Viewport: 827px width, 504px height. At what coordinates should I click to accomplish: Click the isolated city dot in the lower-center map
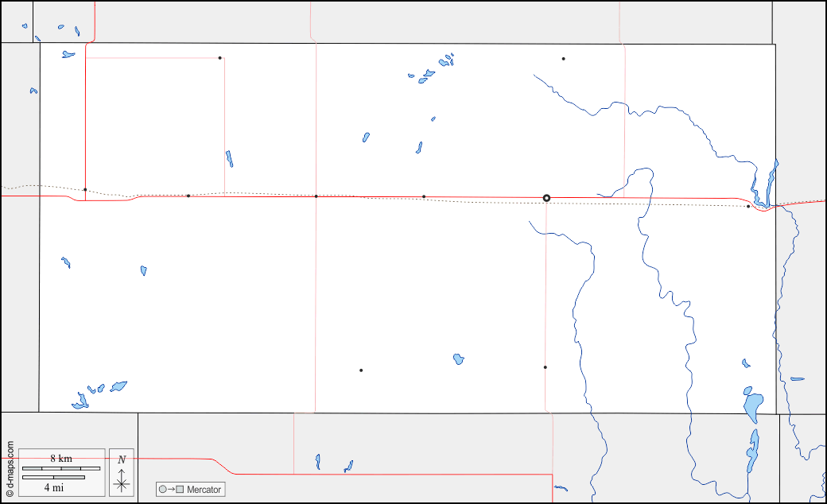point(360,370)
